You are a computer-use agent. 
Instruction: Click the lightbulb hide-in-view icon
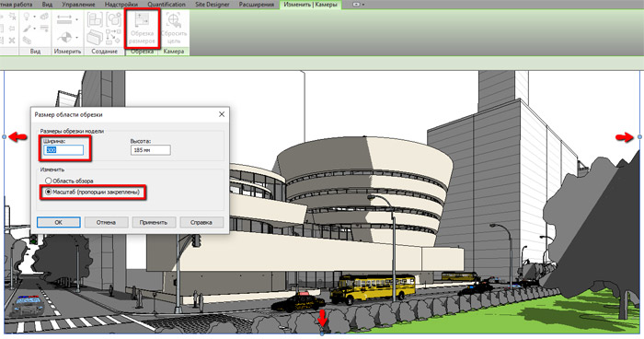point(27,17)
